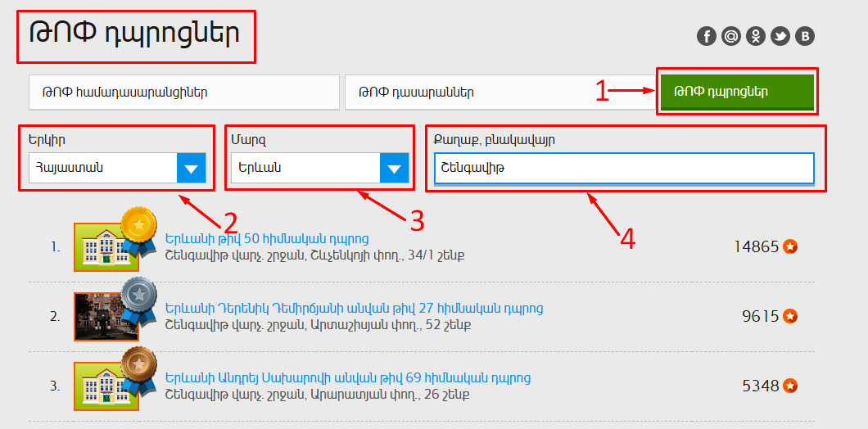Click the score value 5348
Image resolution: width=868 pixels, height=429 pixels.
coord(761,386)
